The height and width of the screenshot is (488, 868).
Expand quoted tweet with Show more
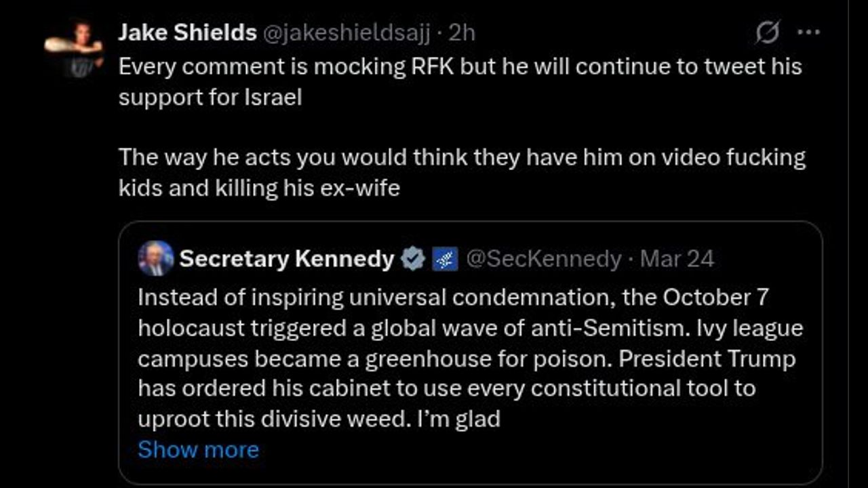(x=198, y=449)
